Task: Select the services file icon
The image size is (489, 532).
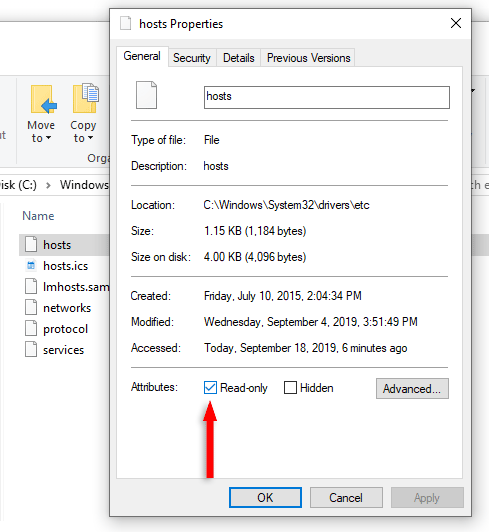Action: (x=31, y=349)
